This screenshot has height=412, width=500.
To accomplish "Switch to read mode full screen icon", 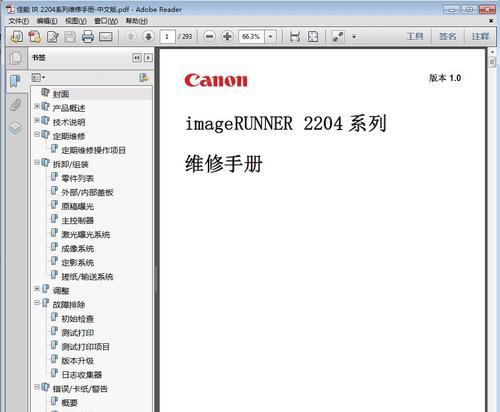I will point(338,36).
